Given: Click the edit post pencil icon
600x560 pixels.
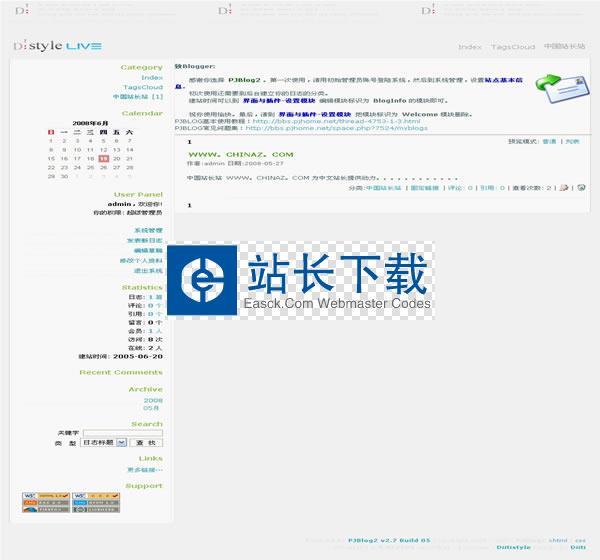Looking at the screenshot, I should (565, 187).
